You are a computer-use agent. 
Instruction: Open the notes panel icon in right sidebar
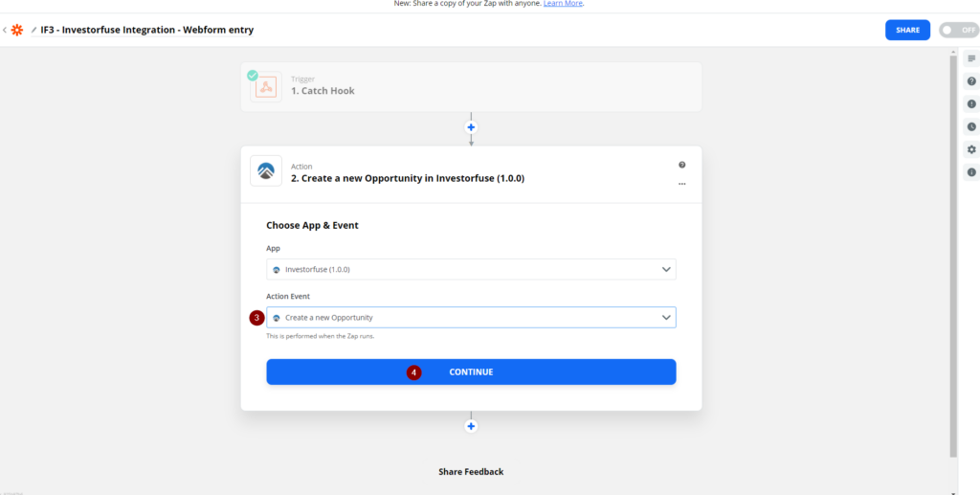pyautogui.click(x=971, y=58)
